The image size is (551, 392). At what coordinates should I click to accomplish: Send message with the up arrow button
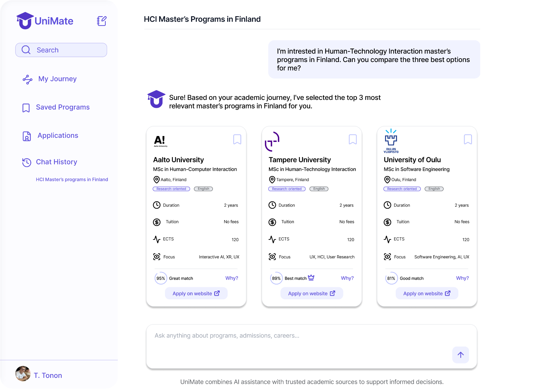pos(461,355)
